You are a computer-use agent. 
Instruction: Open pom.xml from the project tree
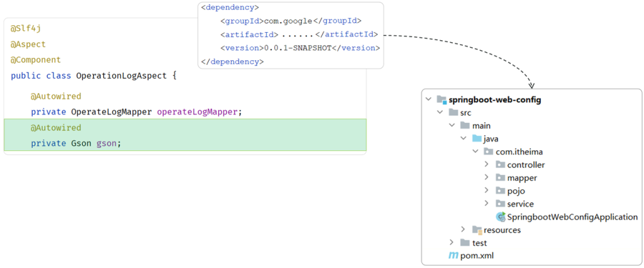click(x=474, y=255)
